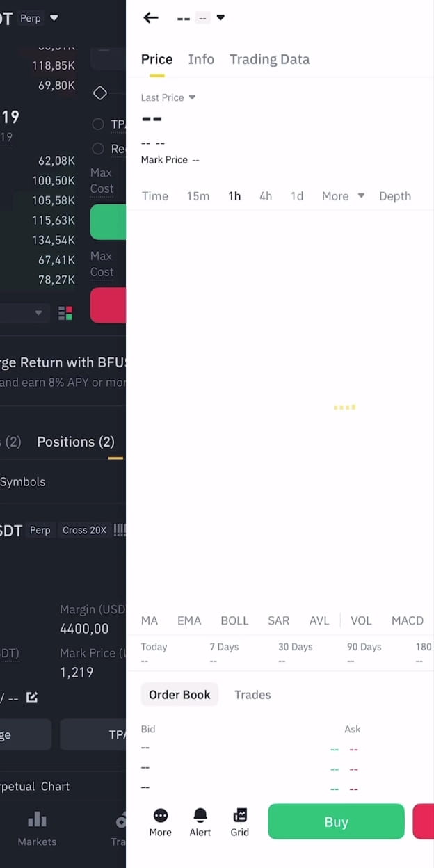Open the Last Price dropdown
Screen dimensions: 434x868
[168, 97]
